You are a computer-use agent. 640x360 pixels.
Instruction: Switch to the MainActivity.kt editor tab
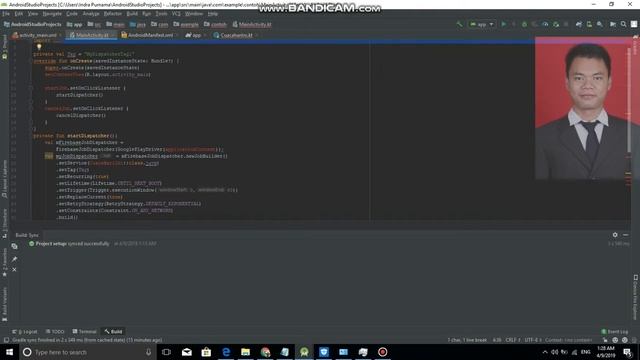91,36
